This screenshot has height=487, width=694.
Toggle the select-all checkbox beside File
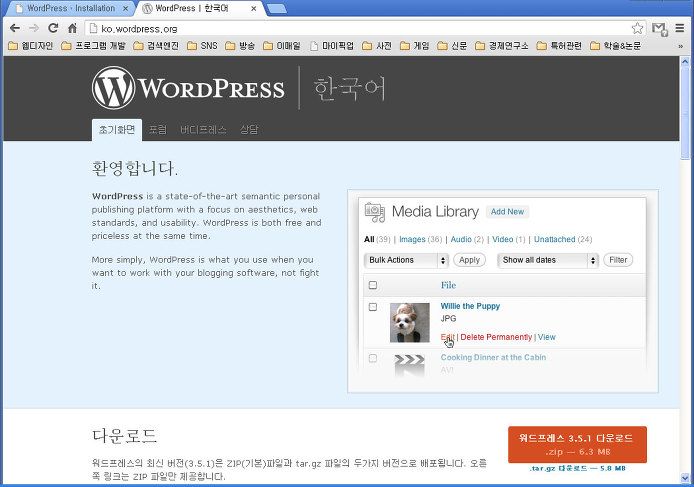tap(373, 285)
